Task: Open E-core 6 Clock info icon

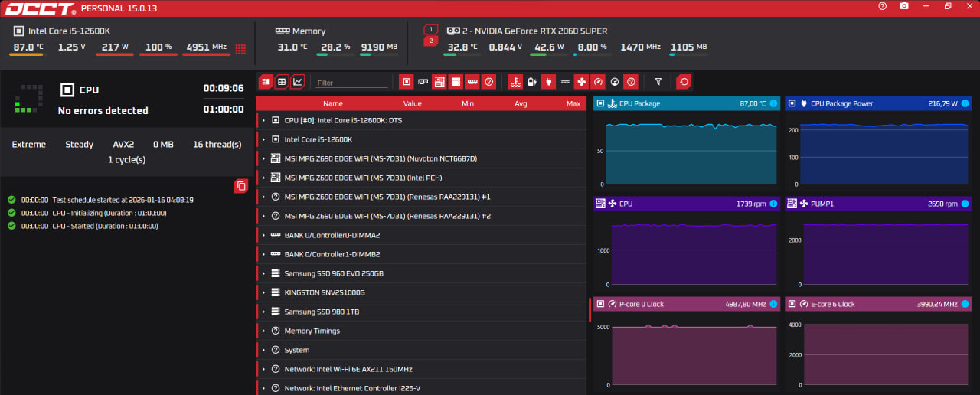Action: (x=965, y=304)
